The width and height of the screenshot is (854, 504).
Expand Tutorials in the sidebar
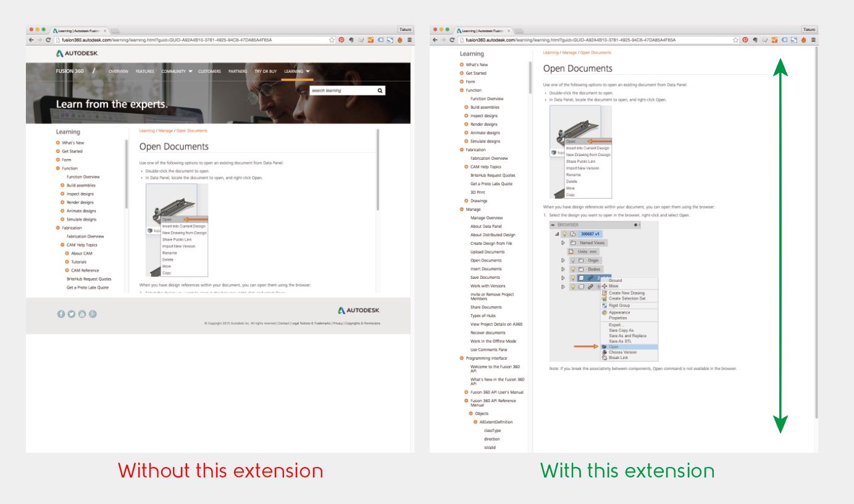(67, 262)
